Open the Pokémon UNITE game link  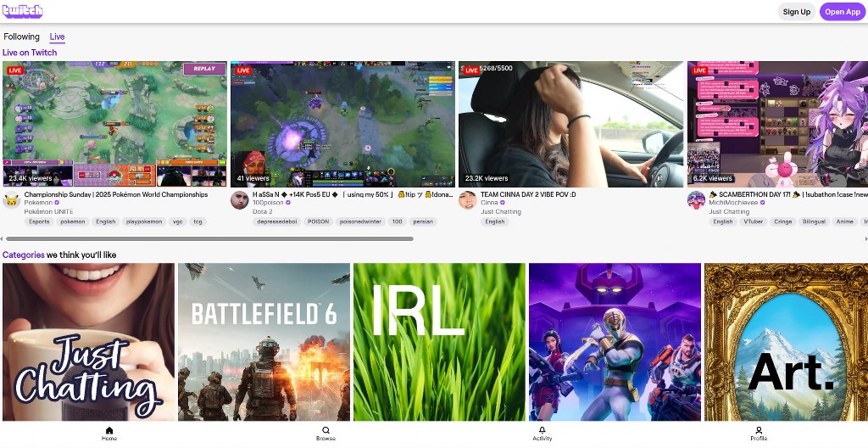click(x=48, y=212)
